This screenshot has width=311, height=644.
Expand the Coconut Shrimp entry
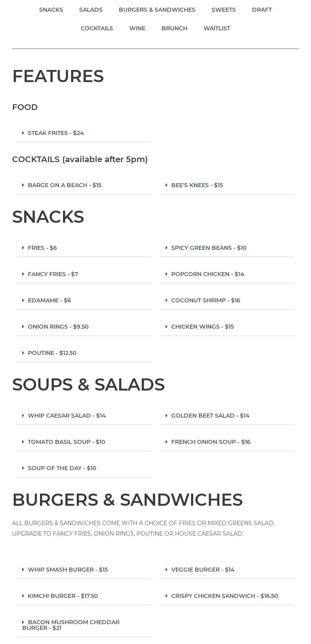(227, 300)
